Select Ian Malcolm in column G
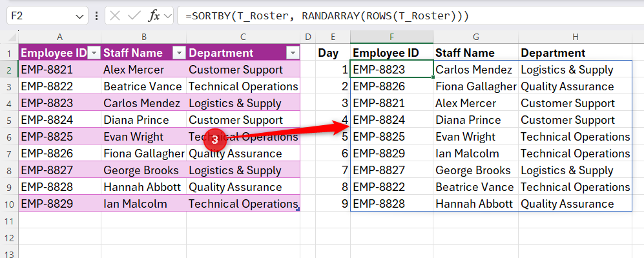644x258 pixels. 475,154
